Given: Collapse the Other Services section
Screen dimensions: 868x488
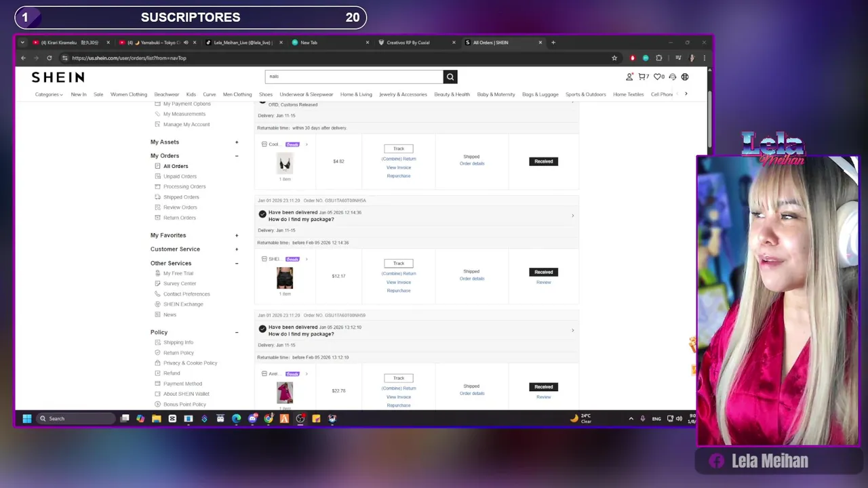Looking at the screenshot, I should point(237,263).
